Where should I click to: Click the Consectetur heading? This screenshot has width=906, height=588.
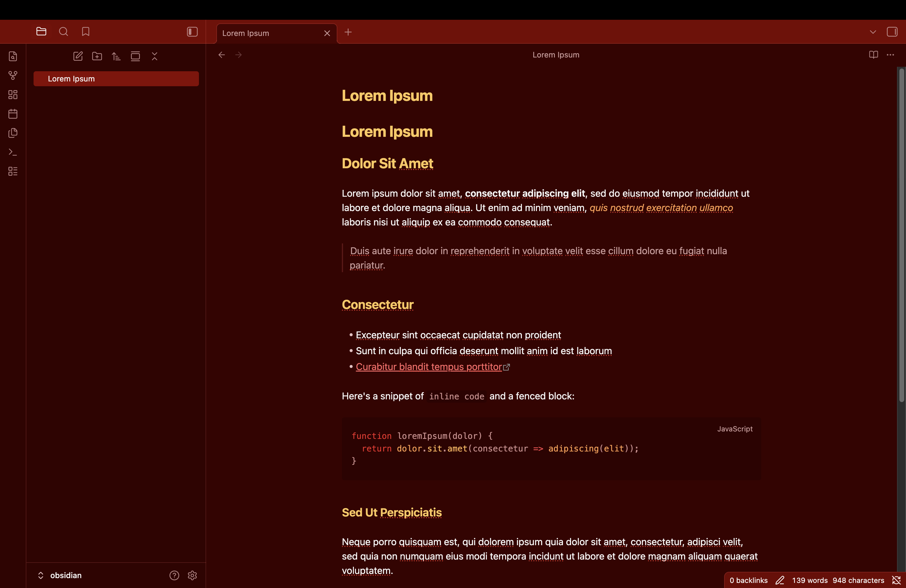click(x=377, y=305)
